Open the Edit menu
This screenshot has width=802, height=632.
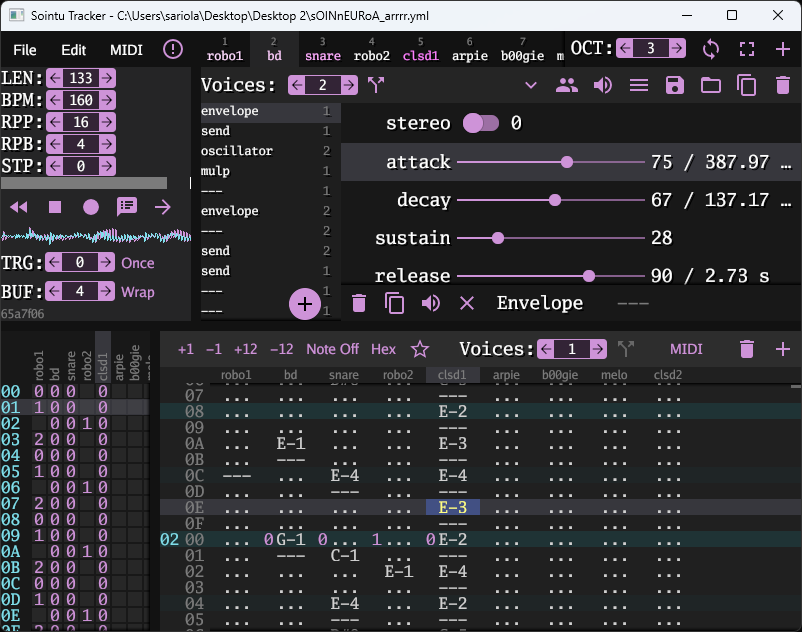click(x=73, y=50)
